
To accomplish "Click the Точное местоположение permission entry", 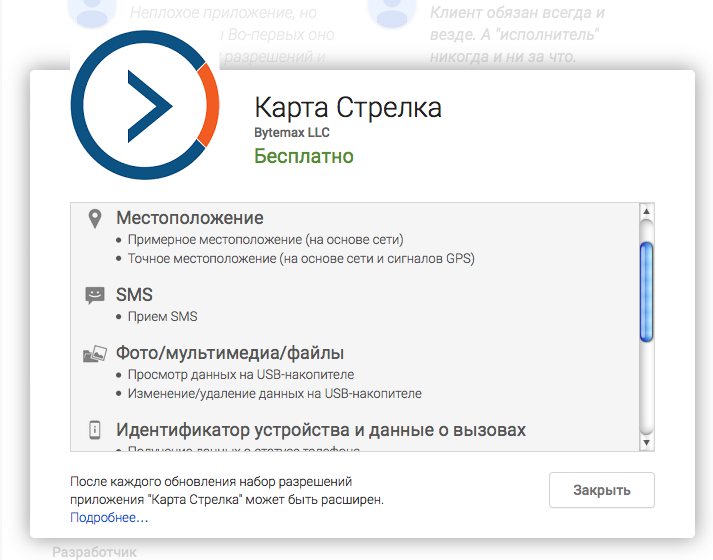I will tap(300, 258).
